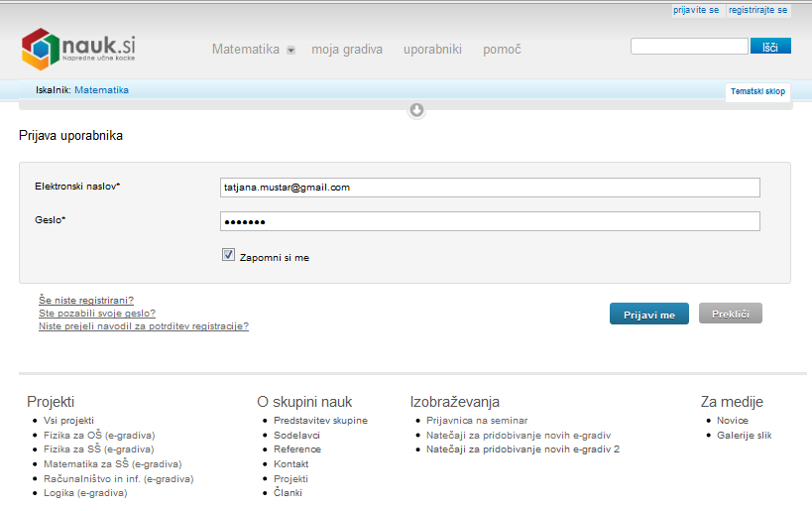Select the 'Tematski sklop' tab
Image resolution: width=812 pixels, height=511 pixels.
click(x=757, y=91)
